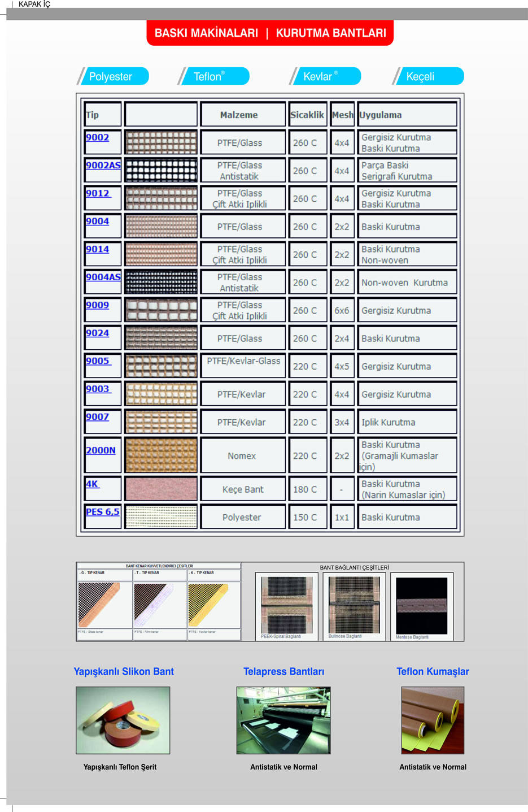Image resolution: width=528 pixels, height=812 pixels.
Task: Click the Menteşe Bağlantı image
Action: [x=422, y=606]
